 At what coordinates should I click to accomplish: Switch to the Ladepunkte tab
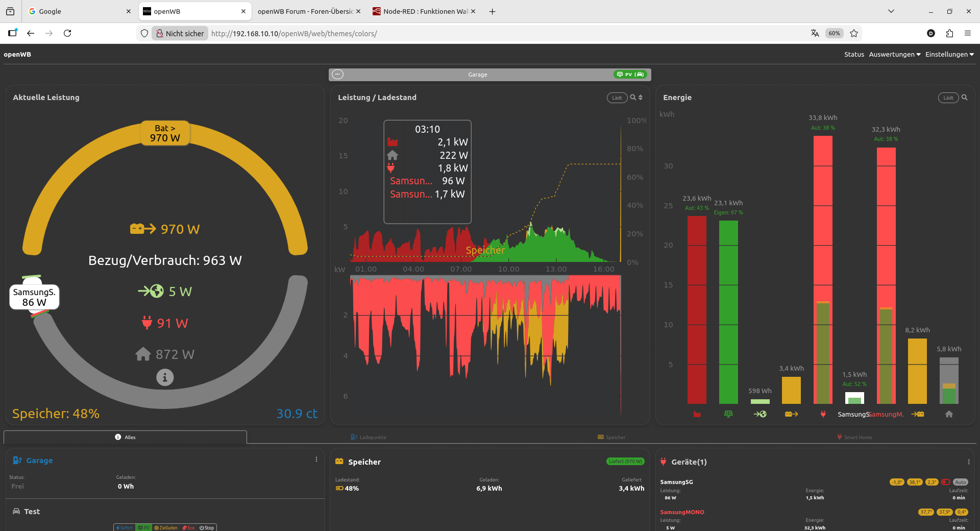pos(369,437)
